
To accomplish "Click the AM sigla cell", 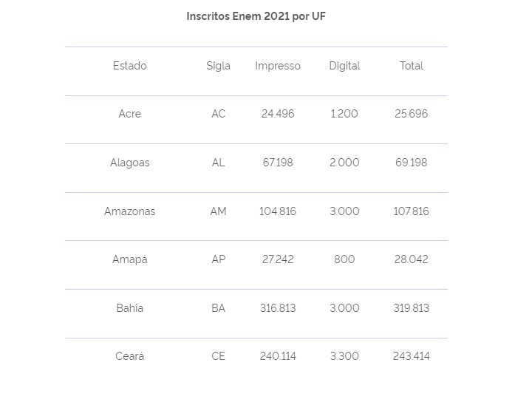I will tap(218, 211).
